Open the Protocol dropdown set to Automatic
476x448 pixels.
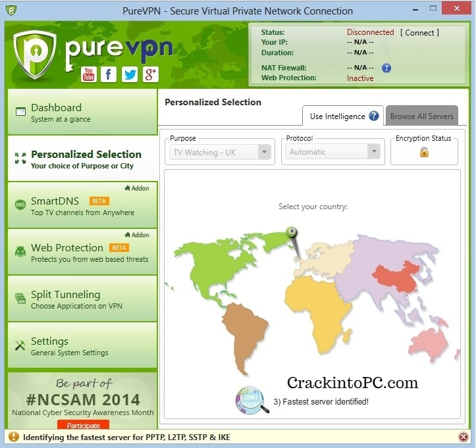tap(333, 152)
